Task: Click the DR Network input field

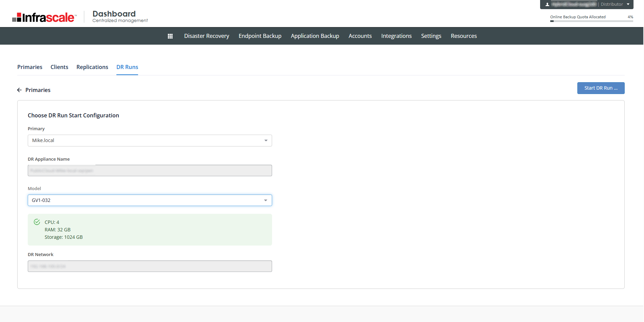Action: [150, 266]
